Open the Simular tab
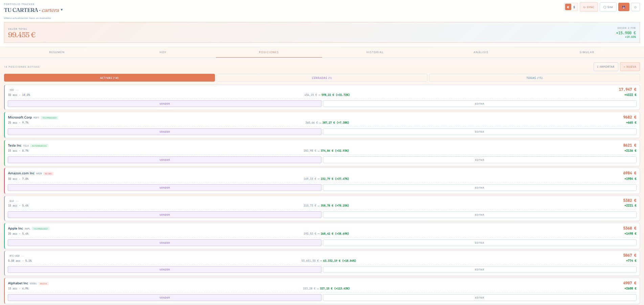 click(x=587, y=52)
